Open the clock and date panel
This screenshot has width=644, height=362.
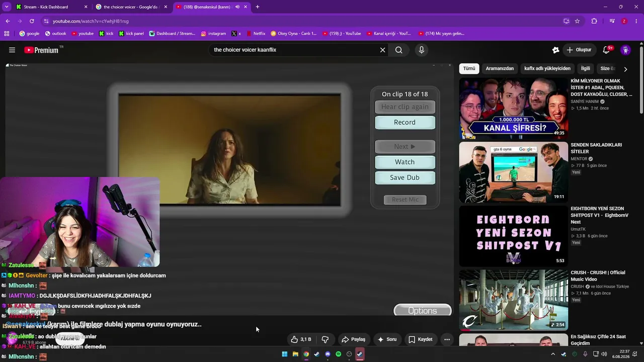coord(622,354)
